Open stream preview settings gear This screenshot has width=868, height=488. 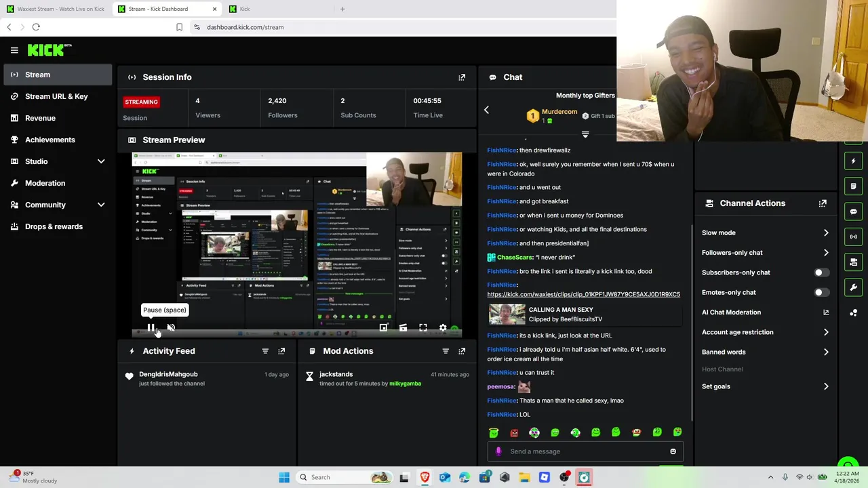click(443, 328)
